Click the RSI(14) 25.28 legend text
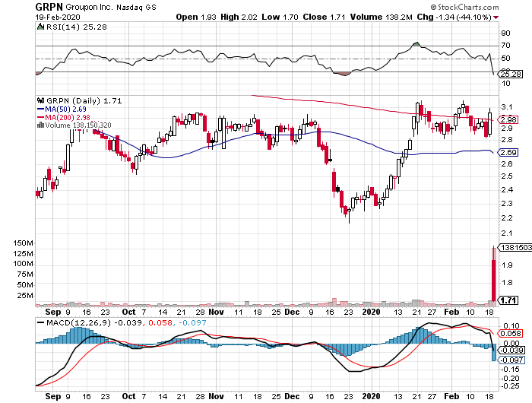532x403 pixels. tap(76, 27)
